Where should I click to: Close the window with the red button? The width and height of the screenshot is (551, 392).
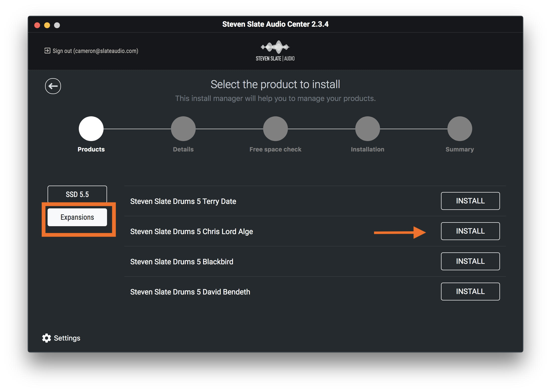click(x=37, y=25)
